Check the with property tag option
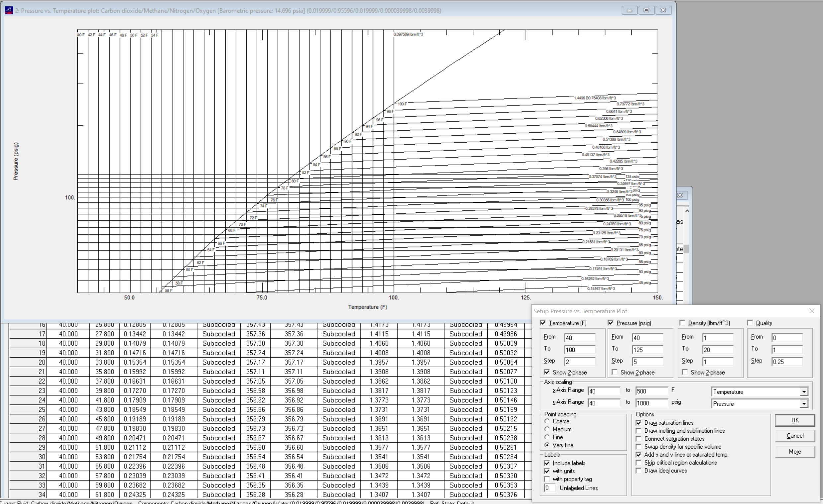Screen dimensions: 823x504 tap(547, 479)
